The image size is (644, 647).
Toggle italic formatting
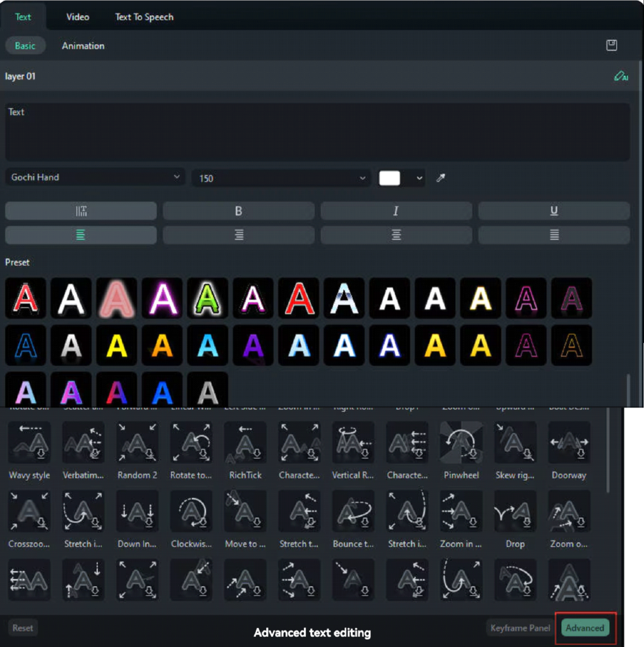396,211
